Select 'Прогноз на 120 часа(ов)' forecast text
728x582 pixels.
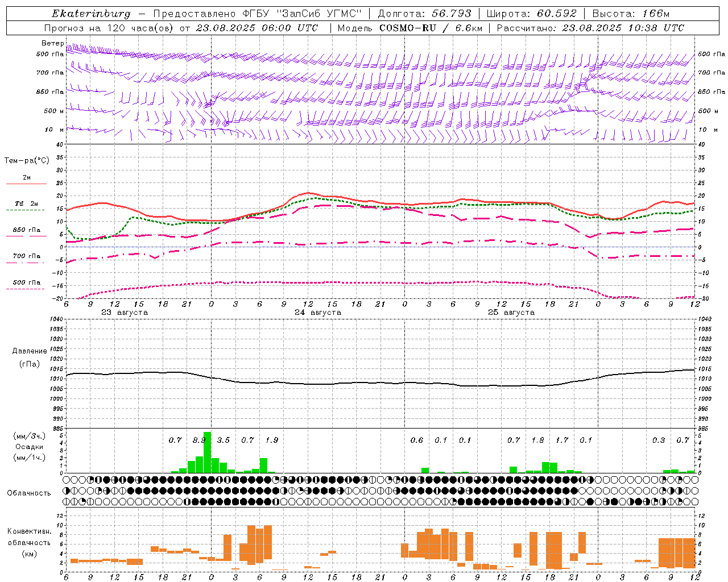click(109, 28)
